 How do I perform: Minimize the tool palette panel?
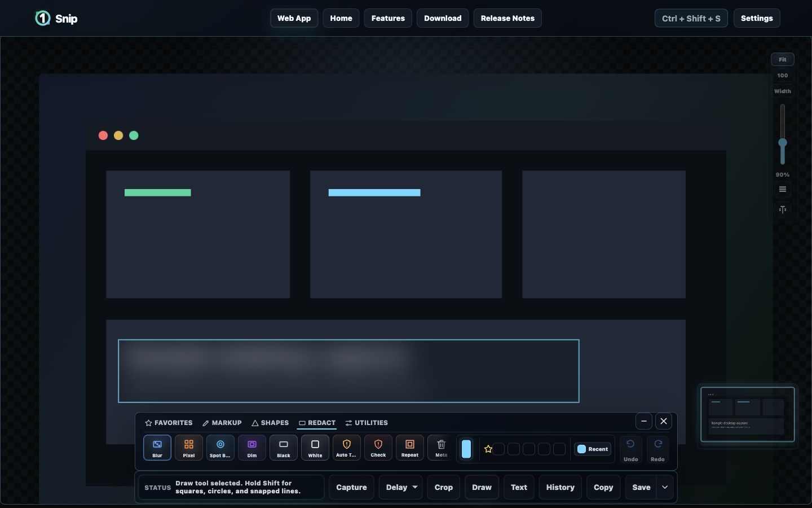[644, 421]
